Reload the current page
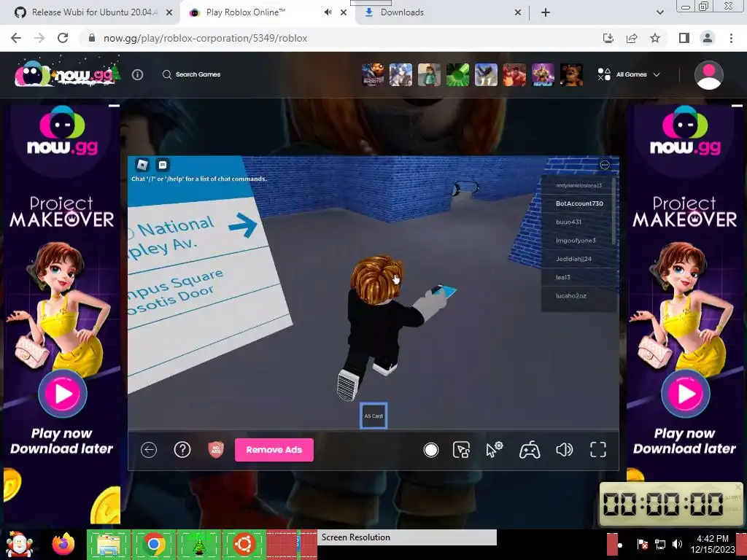 [x=63, y=38]
